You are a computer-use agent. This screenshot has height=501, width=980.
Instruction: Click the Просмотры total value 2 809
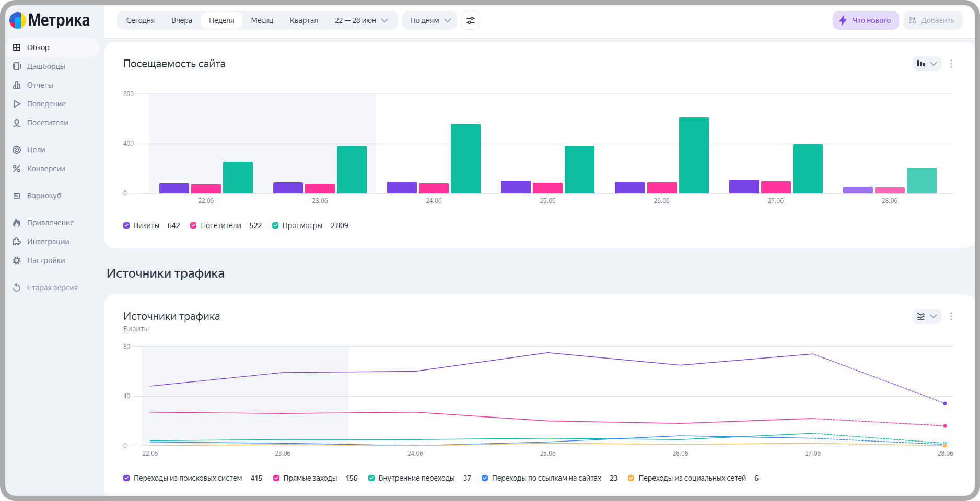click(x=340, y=225)
